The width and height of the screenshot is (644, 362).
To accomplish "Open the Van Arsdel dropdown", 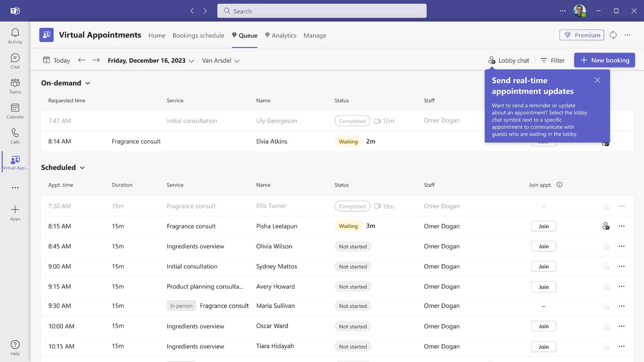I will [x=221, y=61].
